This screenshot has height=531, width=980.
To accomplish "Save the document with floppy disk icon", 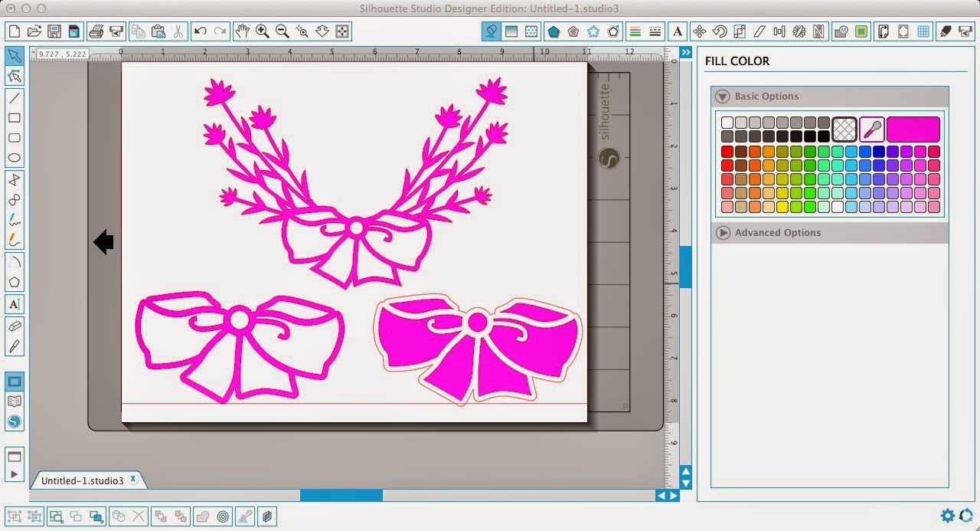I will click(54, 31).
